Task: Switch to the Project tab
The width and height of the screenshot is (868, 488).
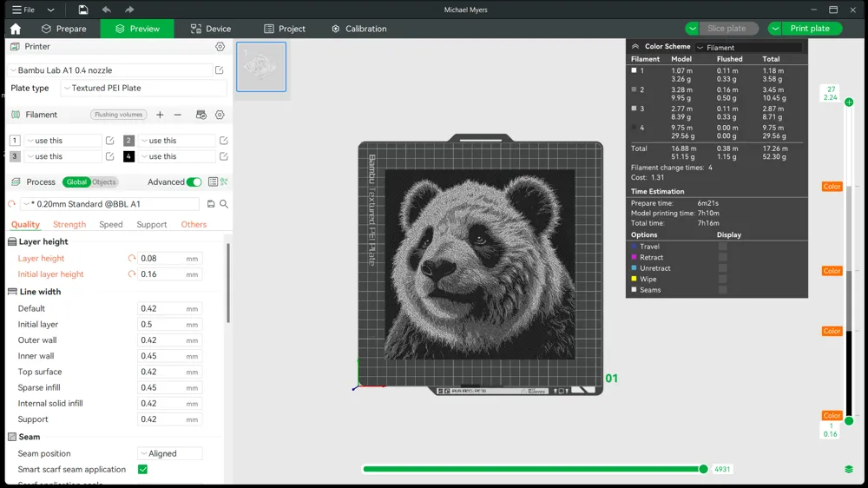Action: (x=285, y=29)
